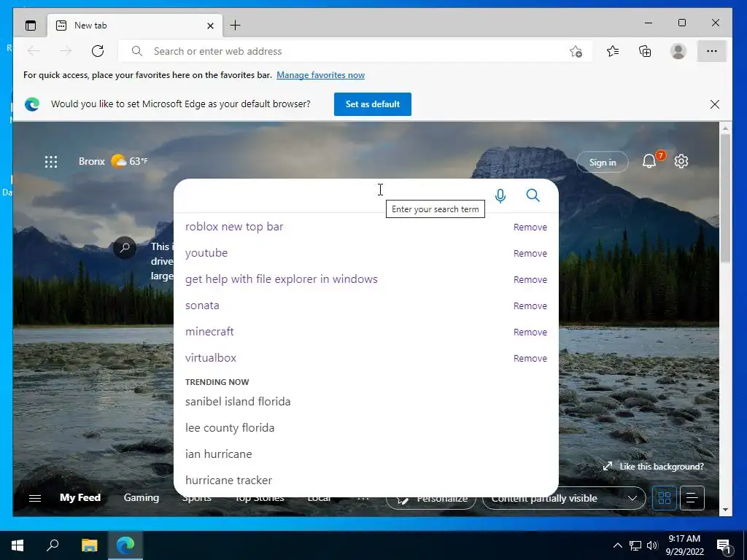
Task: Start voice search with microphone icon
Action: (500, 195)
